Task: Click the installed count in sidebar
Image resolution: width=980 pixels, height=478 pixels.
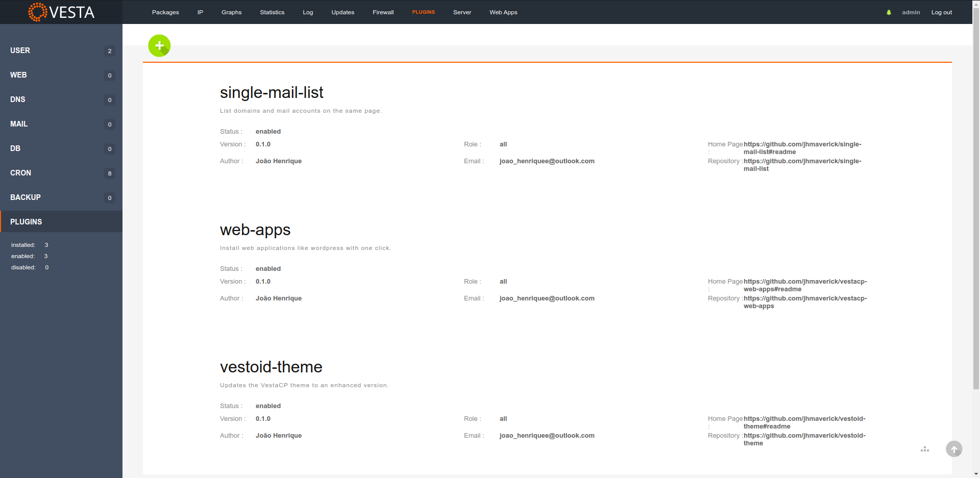Action: click(x=46, y=245)
